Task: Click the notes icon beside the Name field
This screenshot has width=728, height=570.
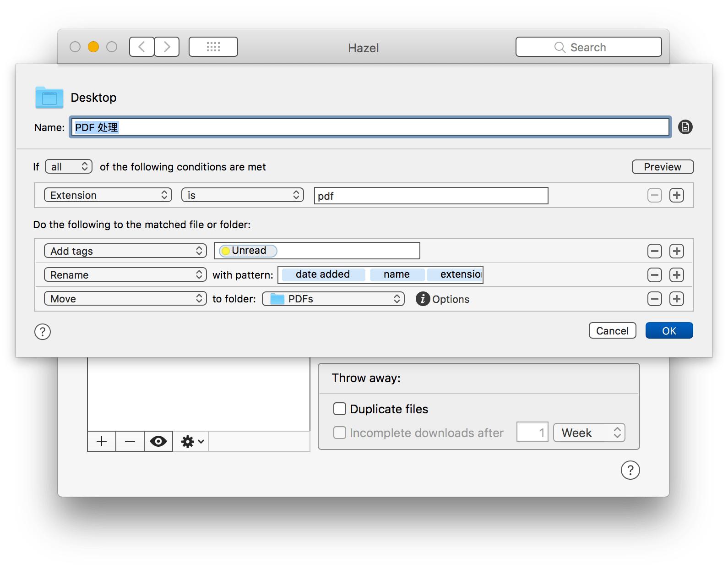Action: [685, 127]
